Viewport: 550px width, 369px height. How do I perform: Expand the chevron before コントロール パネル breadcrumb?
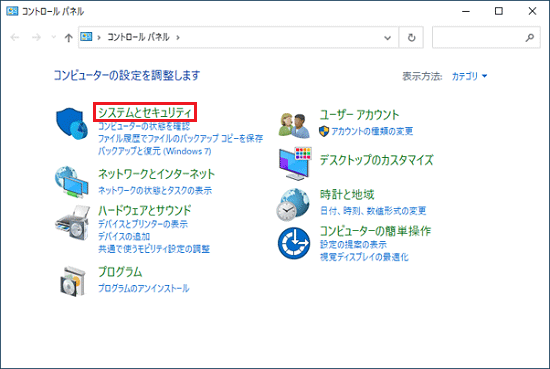point(99,37)
